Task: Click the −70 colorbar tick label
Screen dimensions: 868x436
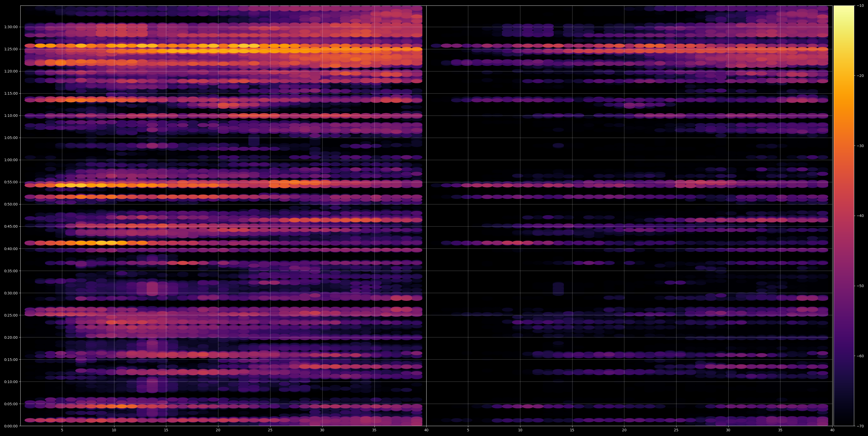Action: tap(860, 426)
